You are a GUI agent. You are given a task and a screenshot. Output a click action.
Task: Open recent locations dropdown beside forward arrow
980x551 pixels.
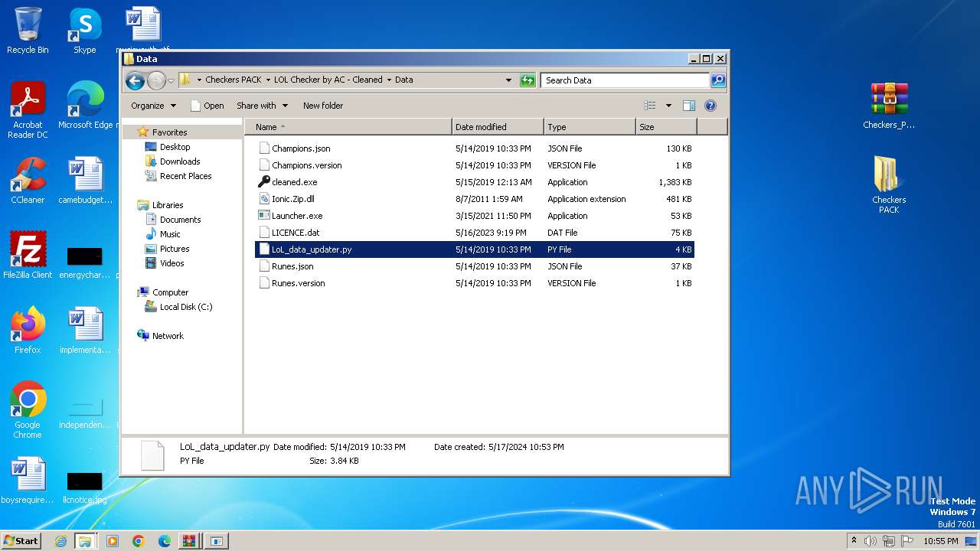tap(171, 80)
